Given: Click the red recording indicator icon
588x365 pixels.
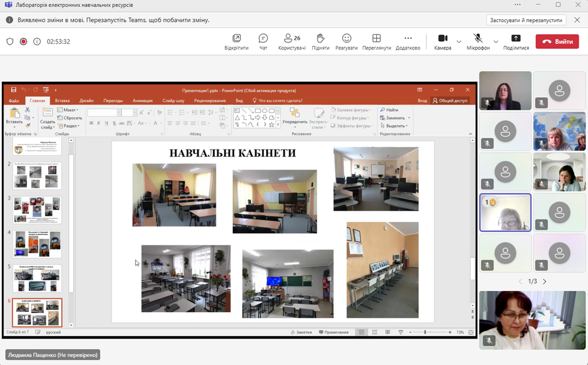Looking at the screenshot, I should (x=24, y=42).
